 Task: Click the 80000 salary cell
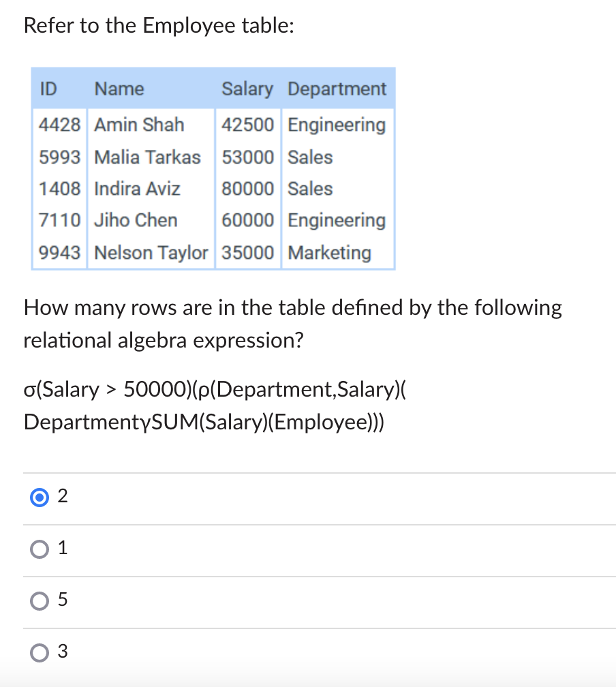click(x=248, y=189)
